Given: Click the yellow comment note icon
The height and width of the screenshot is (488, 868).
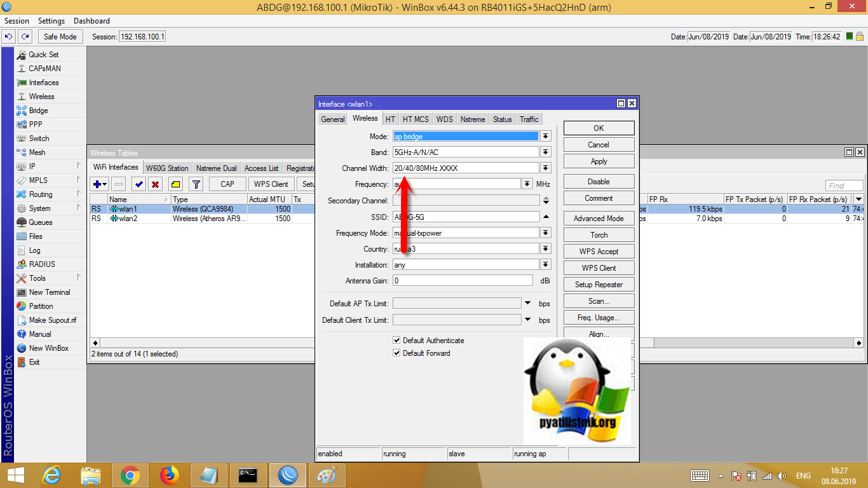Looking at the screenshot, I should click(x=175, y=184).
